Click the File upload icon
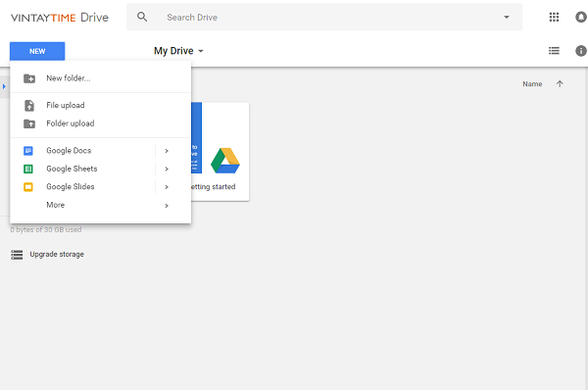Viewport: 588px width, 390px height. click(x=29, y=106)
